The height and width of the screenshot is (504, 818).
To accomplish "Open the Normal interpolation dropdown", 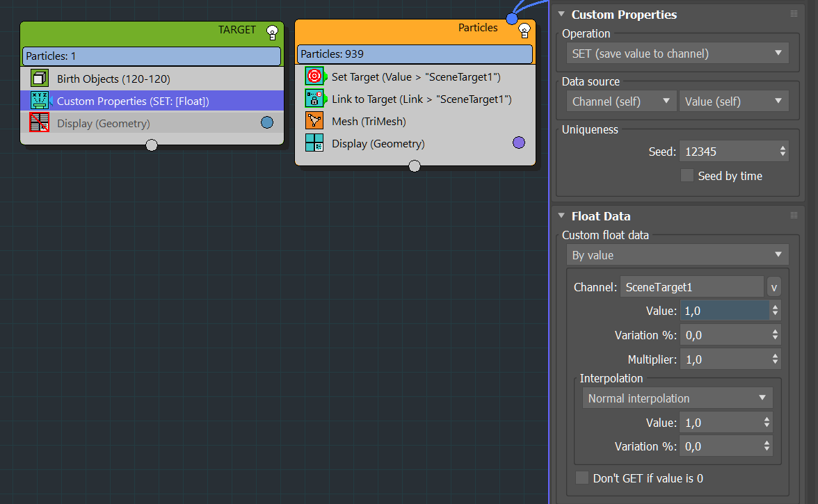I will click(677, 398).
